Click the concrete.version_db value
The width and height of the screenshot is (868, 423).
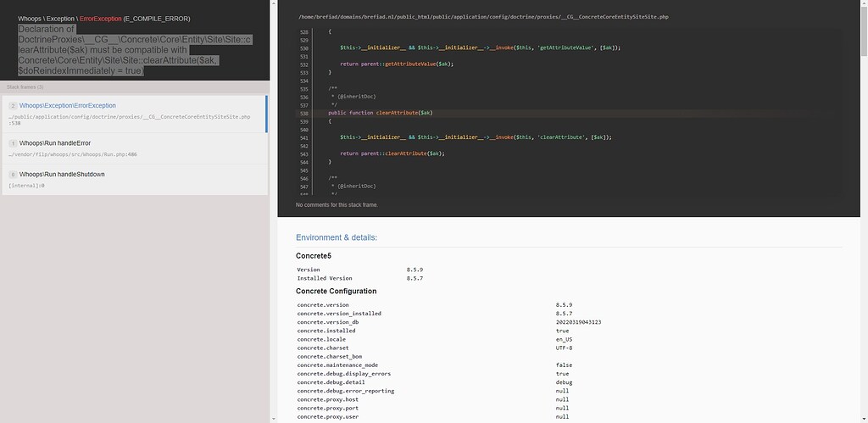click(578, 322)
